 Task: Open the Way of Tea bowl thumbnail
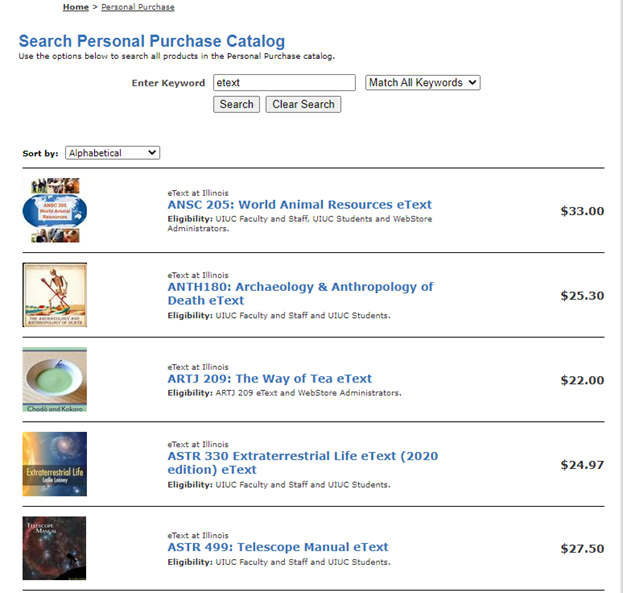(55, 380)
